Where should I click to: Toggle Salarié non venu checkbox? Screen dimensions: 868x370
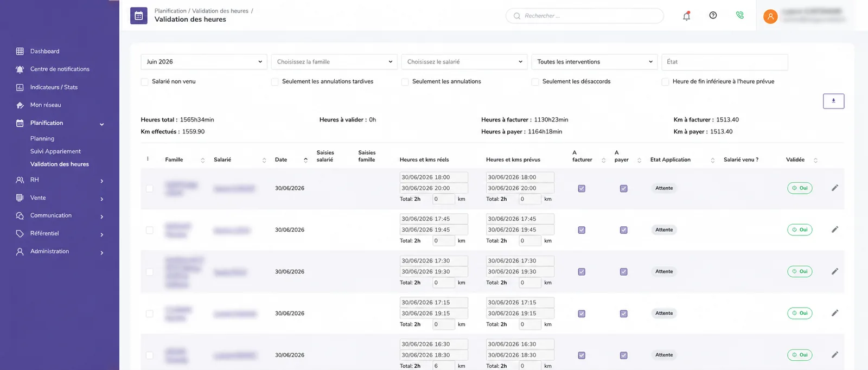(x=144, y=82)
